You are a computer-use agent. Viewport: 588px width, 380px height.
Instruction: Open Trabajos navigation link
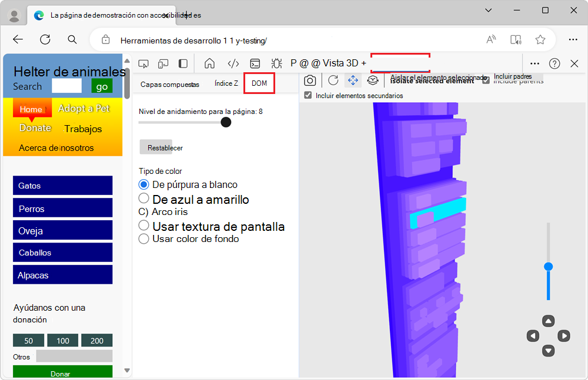pyautogui.click(x=83, y=129)
